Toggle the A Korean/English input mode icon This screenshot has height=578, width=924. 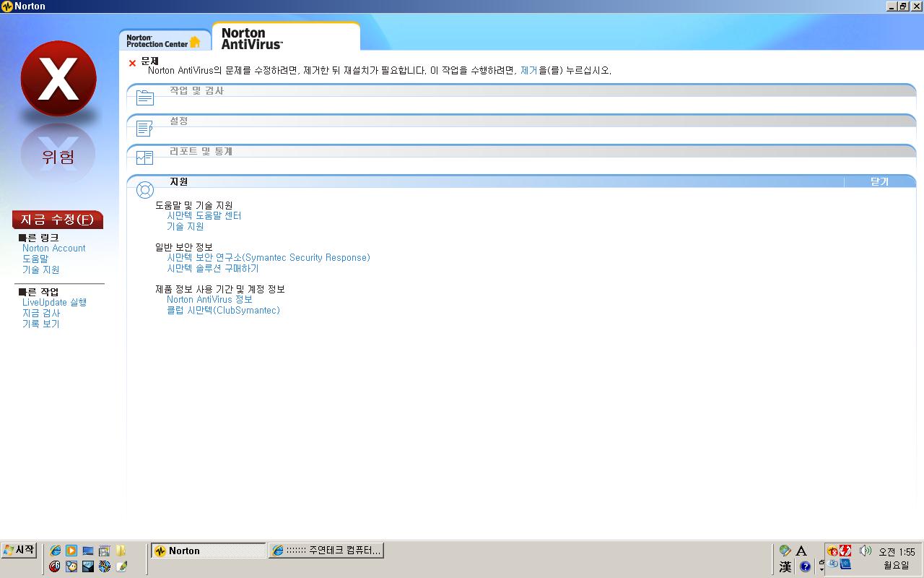click(x=801, y=551)
